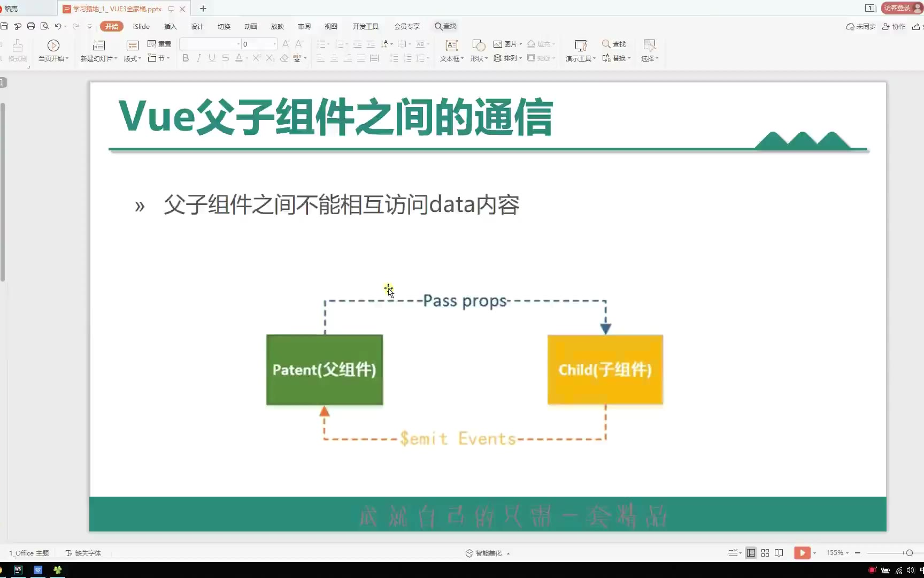Click the 访客登录 guest login button
The width and height of the screenshot is (924, 578).
pos(902,8)
